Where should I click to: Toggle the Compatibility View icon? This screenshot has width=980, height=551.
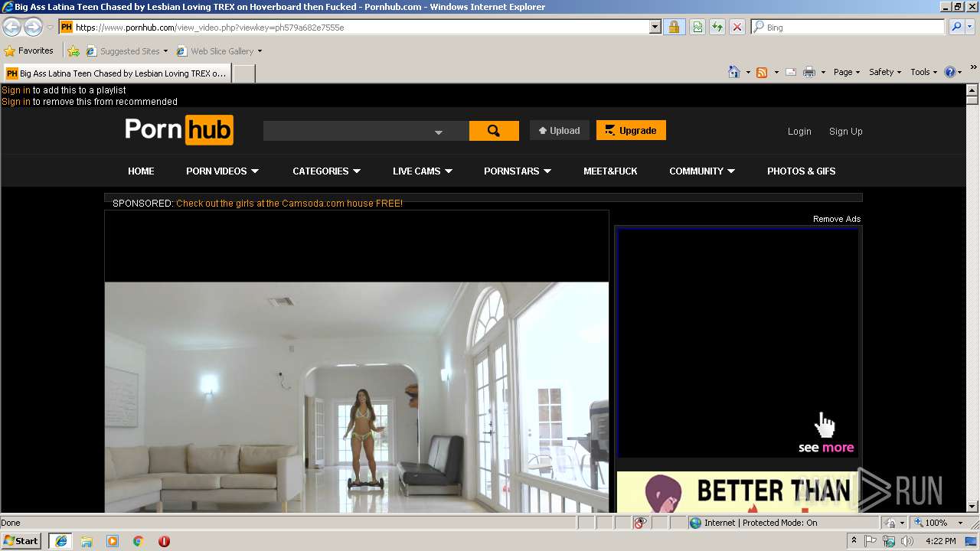[697, 28]
